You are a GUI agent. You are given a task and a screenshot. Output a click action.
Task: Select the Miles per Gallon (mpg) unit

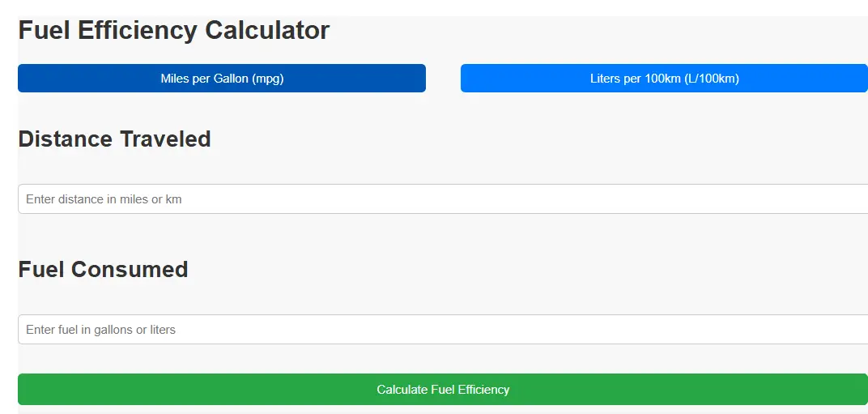click(222, 79)
